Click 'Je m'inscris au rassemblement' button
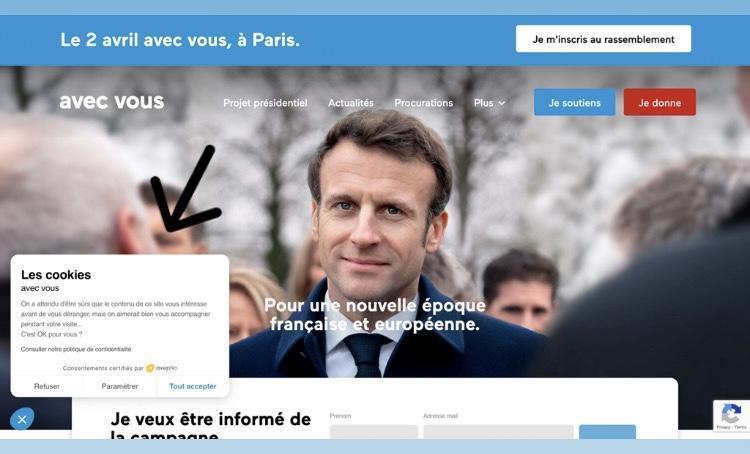Viewport: 750px width, 454px height. pyautogui.click(x=603, y=39)
